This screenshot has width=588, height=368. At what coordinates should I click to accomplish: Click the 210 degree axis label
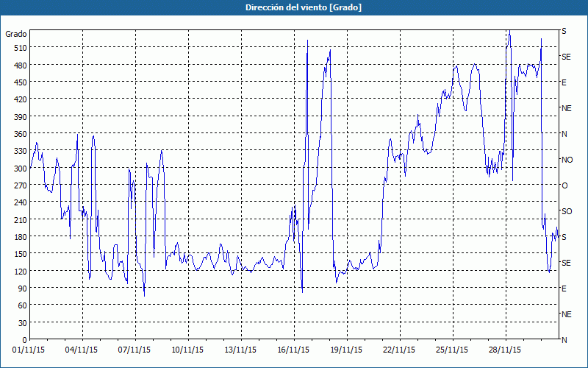tap(20, 219)
